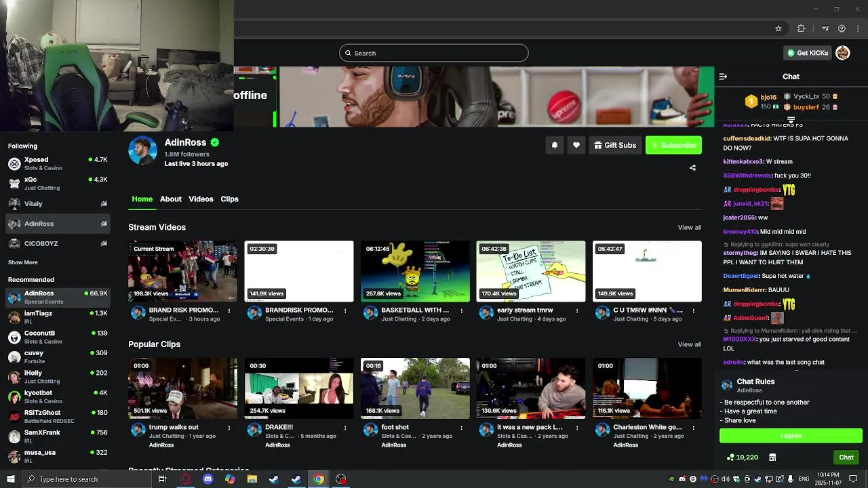Open options for DRAKE!!! clip
868x488 pixels.
[345, 428]
